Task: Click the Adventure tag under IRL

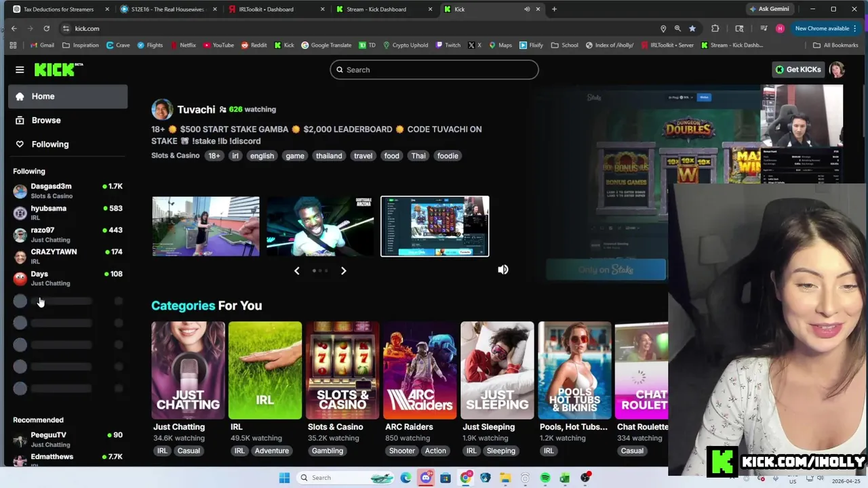Action: (271, 451)
